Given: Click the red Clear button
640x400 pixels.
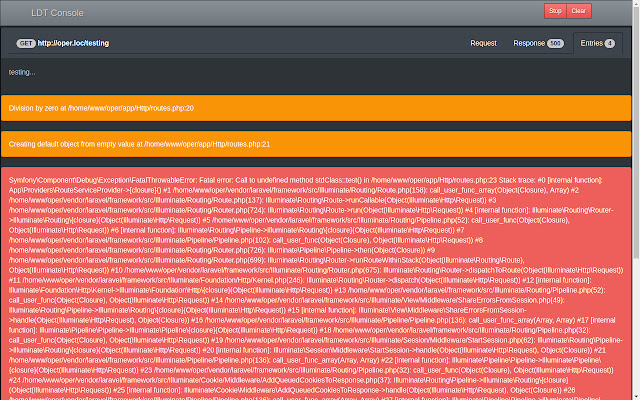Looking at the screenshot, I should [579, 11].
